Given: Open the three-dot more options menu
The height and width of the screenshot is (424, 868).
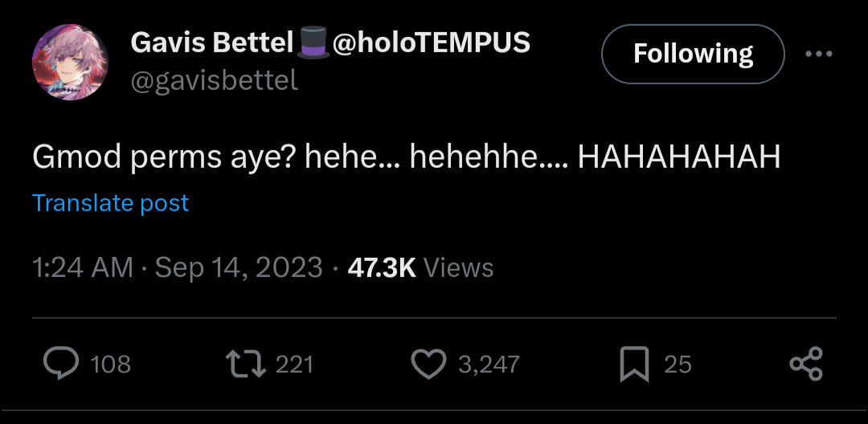Looking at the screenshot, I should [x=818, y=54].
